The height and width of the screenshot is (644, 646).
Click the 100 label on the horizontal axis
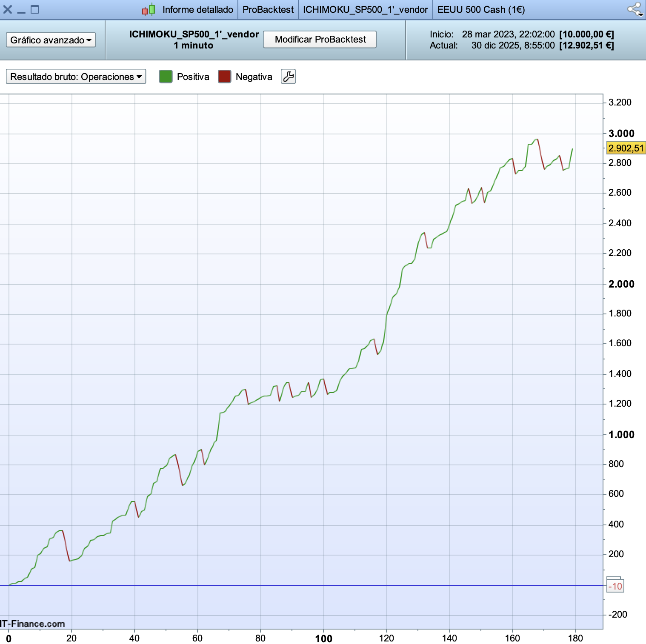(x=323, y=638)
